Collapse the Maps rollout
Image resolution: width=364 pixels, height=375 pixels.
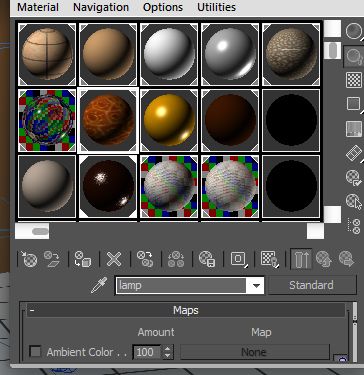pos(186,310)
